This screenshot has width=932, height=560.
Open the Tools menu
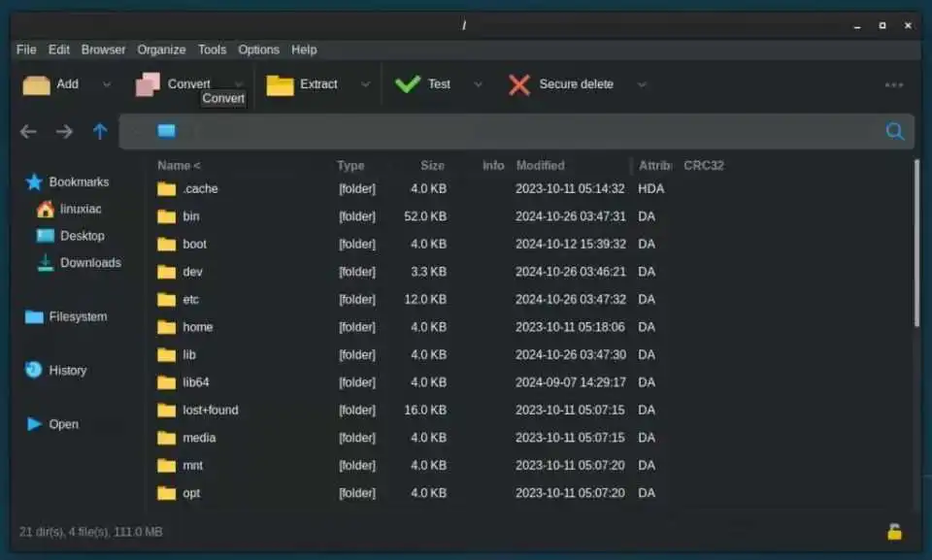(x=213, y=49)
